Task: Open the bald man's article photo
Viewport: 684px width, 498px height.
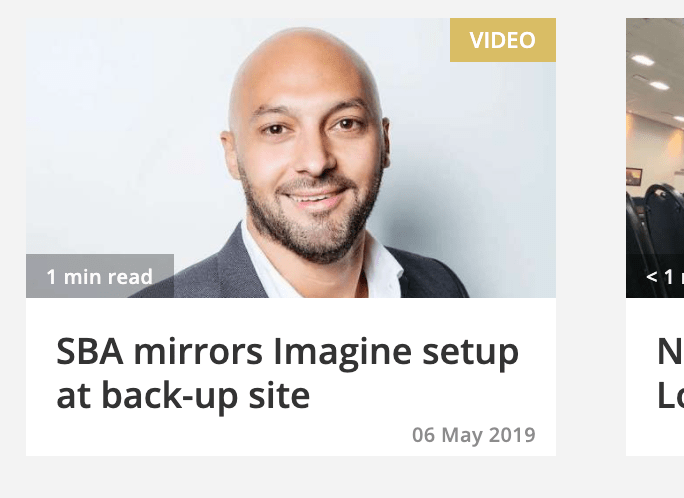Action: [x=291, y=158]
